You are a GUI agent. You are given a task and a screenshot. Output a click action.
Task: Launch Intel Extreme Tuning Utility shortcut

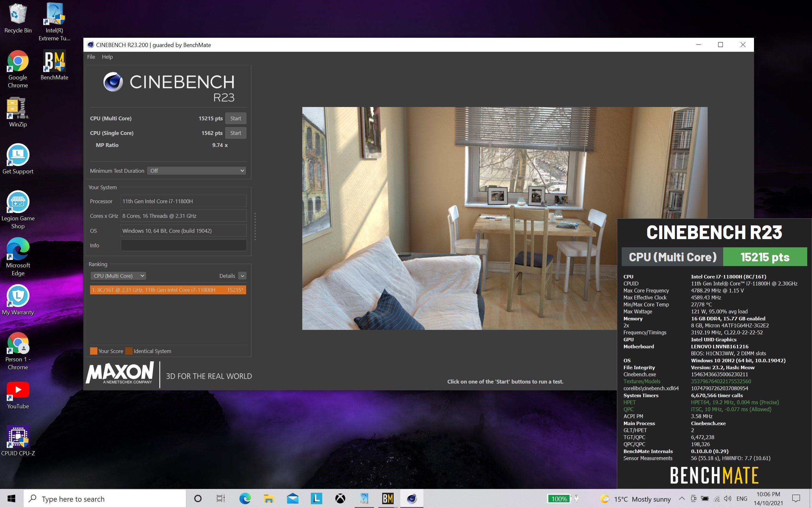pos(54,22)
